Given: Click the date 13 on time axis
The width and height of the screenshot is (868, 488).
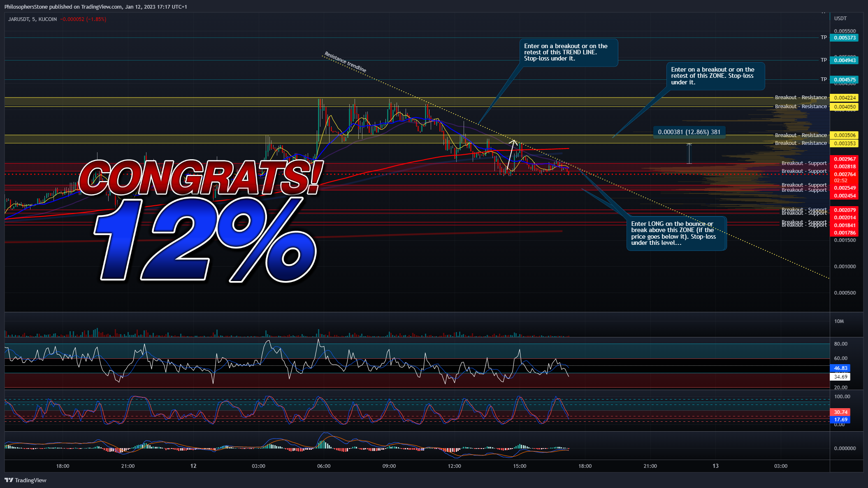Looking at the screenshot, I should tap(716, 466).
